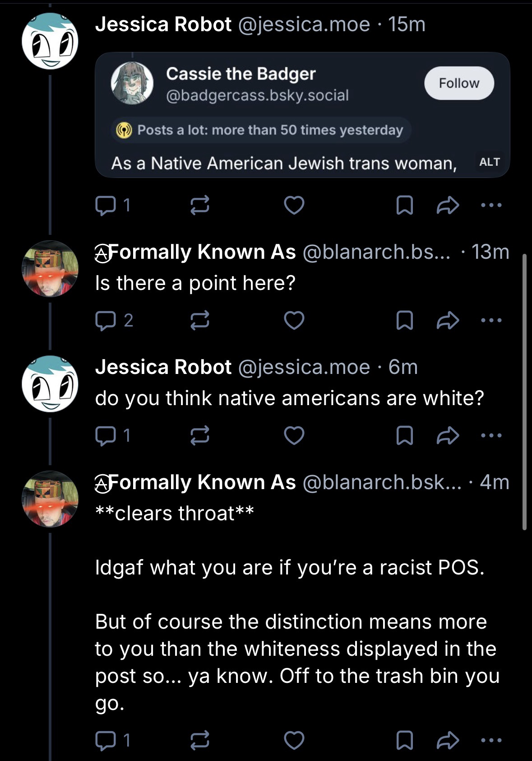Open more options on Jessica's 6m post
The image size is (532, 761).
[x=491, y=435]
